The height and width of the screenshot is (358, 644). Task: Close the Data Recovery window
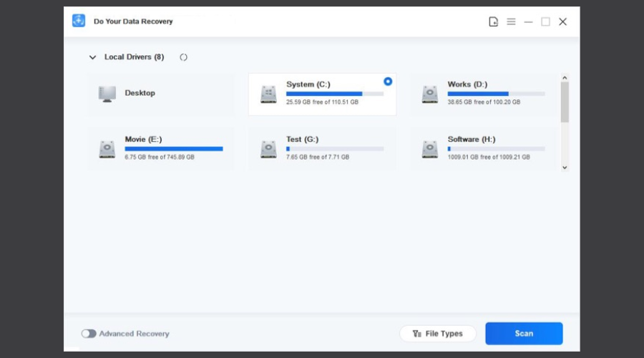point(562,21)
